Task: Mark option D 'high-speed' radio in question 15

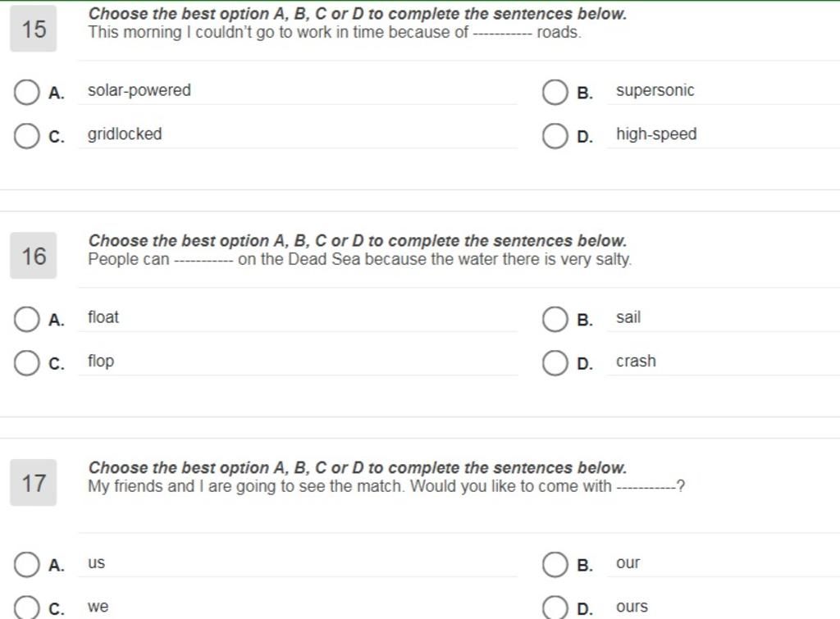Action: point(555,135)
